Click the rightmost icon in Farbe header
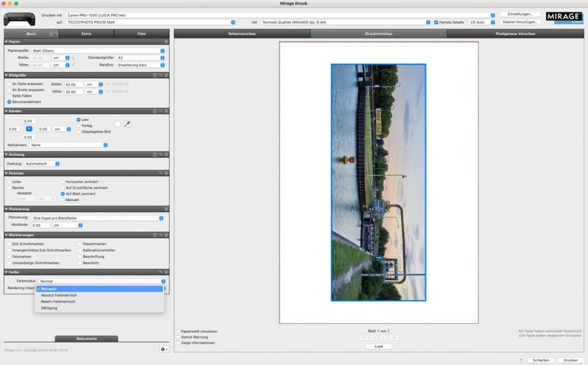Screen dimensions: 588x365 [166, 272]
